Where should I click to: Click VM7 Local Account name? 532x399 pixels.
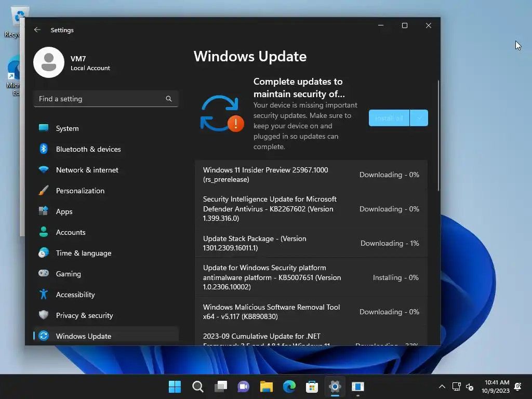[x=90, y=63]
